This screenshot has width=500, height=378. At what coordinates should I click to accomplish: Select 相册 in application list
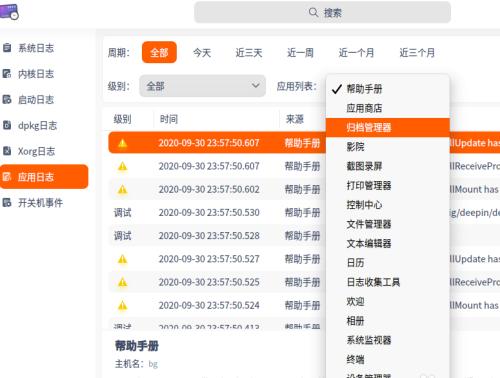pyautogui.click(x=388, y=321)
